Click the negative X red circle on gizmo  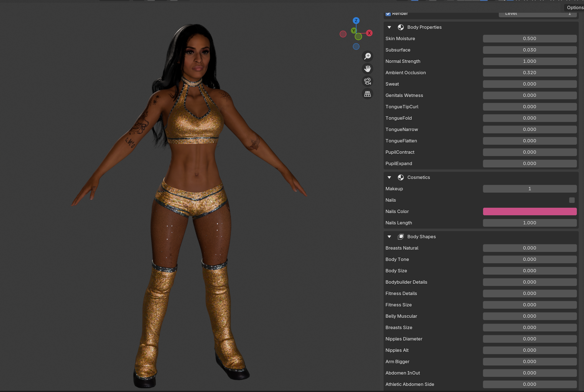pos(343,34)
